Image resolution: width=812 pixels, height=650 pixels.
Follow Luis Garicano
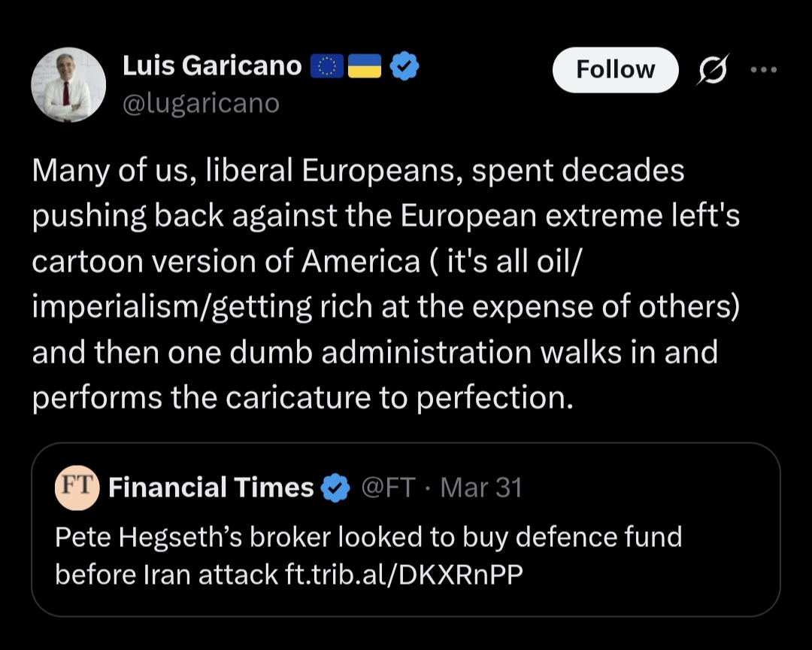(x=615, y=70)
